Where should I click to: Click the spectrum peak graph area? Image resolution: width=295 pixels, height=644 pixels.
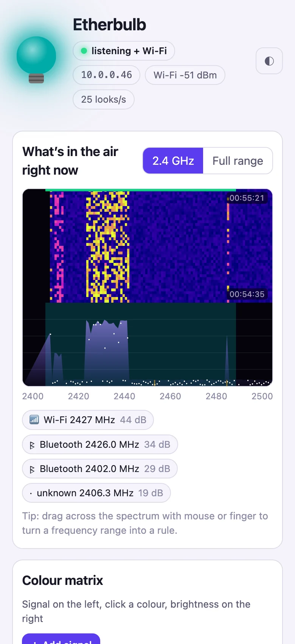click(147, 344)
